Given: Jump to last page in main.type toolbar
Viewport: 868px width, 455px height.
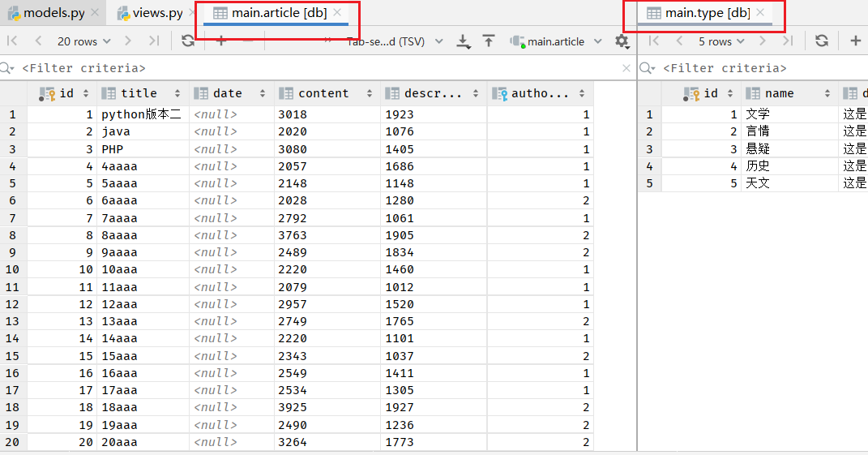Looking at the screenshot, I should tap(789, 41).
